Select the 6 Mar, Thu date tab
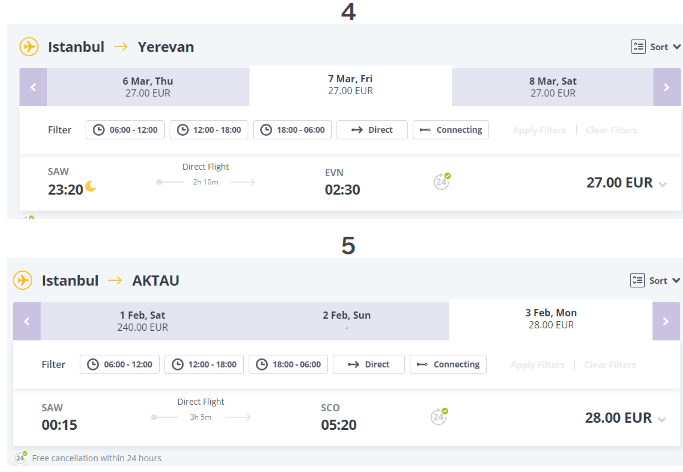This screenshot has width=683, height=472. coord(148,86)
